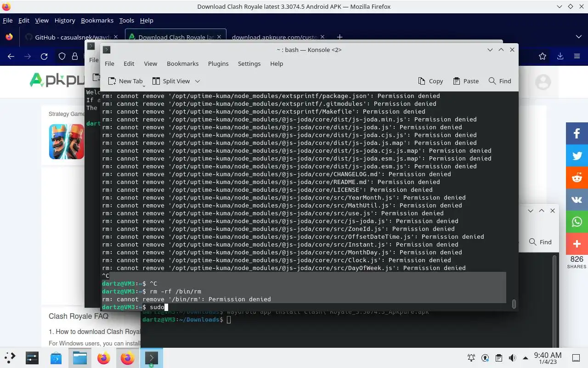The height and width of the screenshot is (368, 588).
Task: Bookmark this page with the star icon
Action: 543,56
